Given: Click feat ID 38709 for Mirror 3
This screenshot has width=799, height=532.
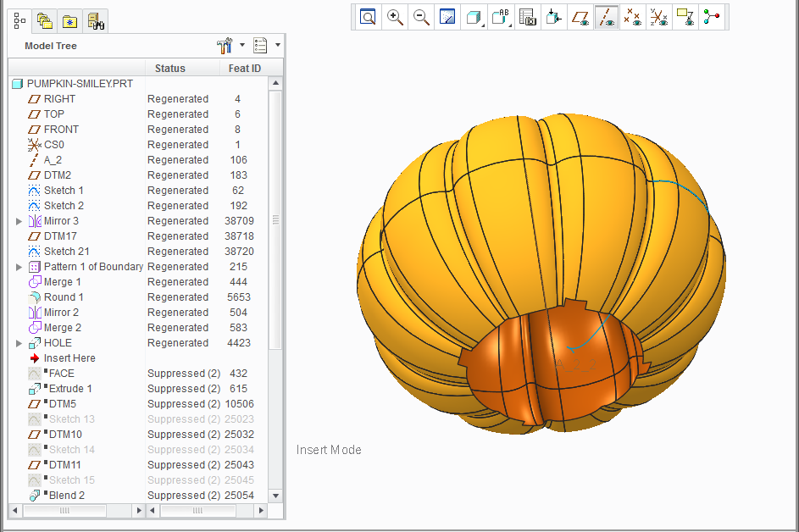Looking at the screenshot, I should (x=239, y=221).
